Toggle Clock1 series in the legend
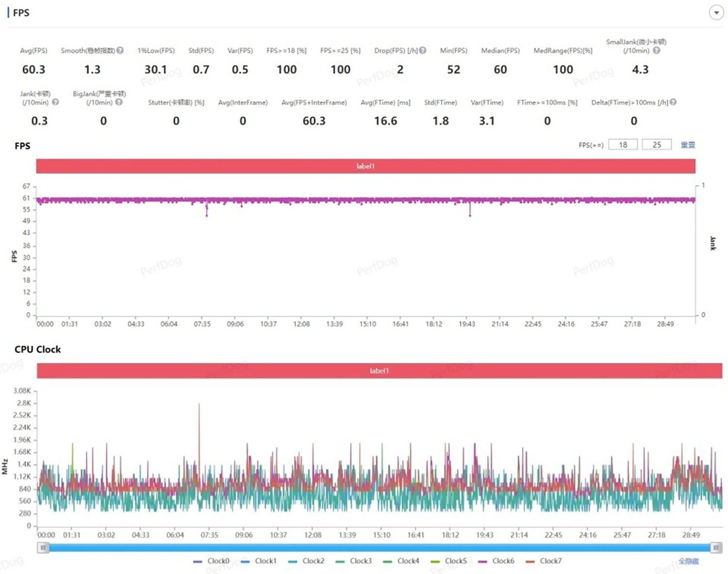This screenshot has width=728, height=574. [259, 561]
